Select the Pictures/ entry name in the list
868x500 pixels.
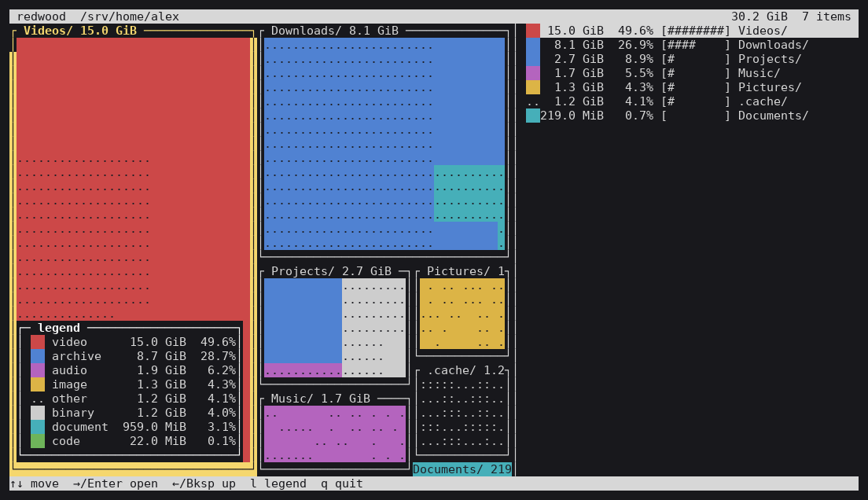[x=770, y=87]
